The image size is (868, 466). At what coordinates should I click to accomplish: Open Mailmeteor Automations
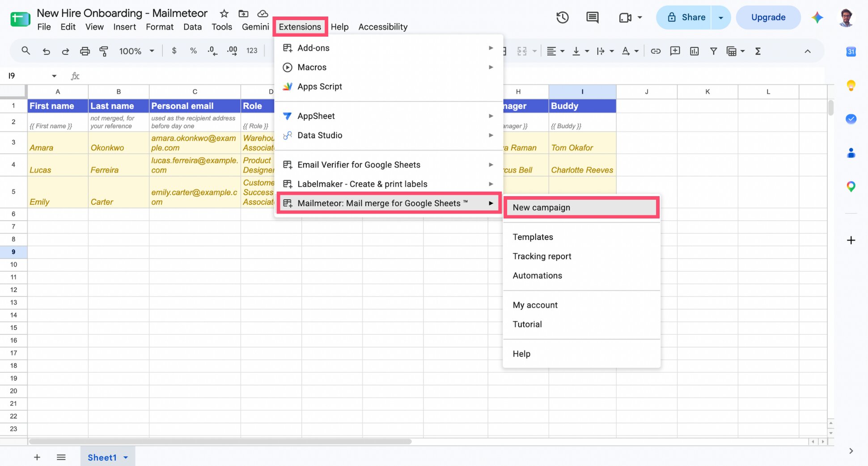point(581,275)
